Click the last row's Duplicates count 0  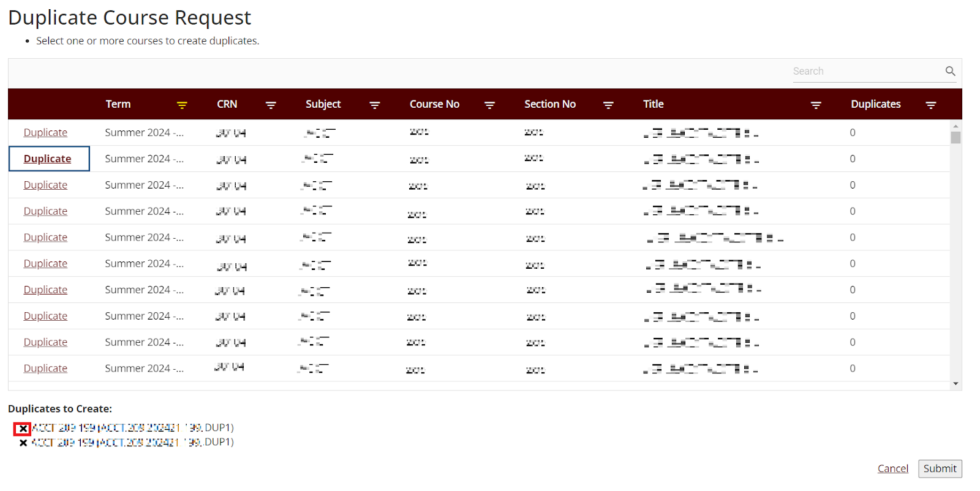(x=853, y=369)
